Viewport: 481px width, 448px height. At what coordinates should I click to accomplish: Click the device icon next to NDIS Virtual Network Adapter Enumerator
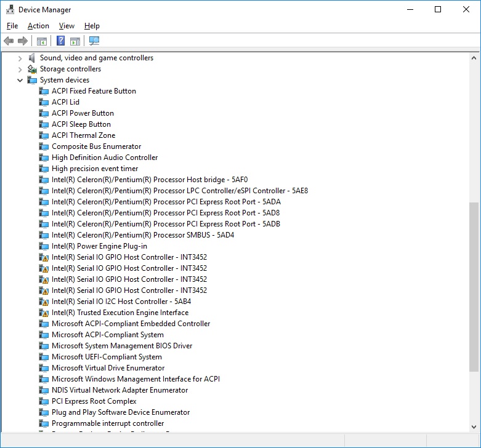click(44, 390)
